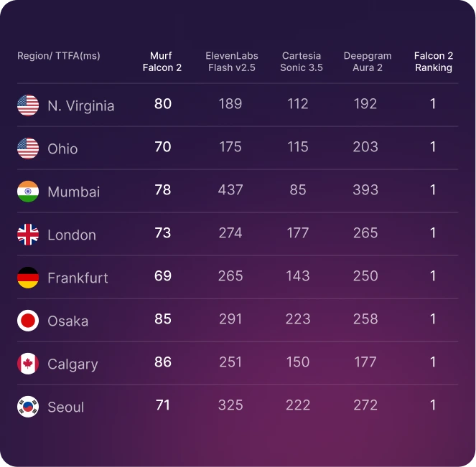476x467 pixels.
Task: Click the Cartesia Sonic 3.5 header
Action: [x=301, y=62]
